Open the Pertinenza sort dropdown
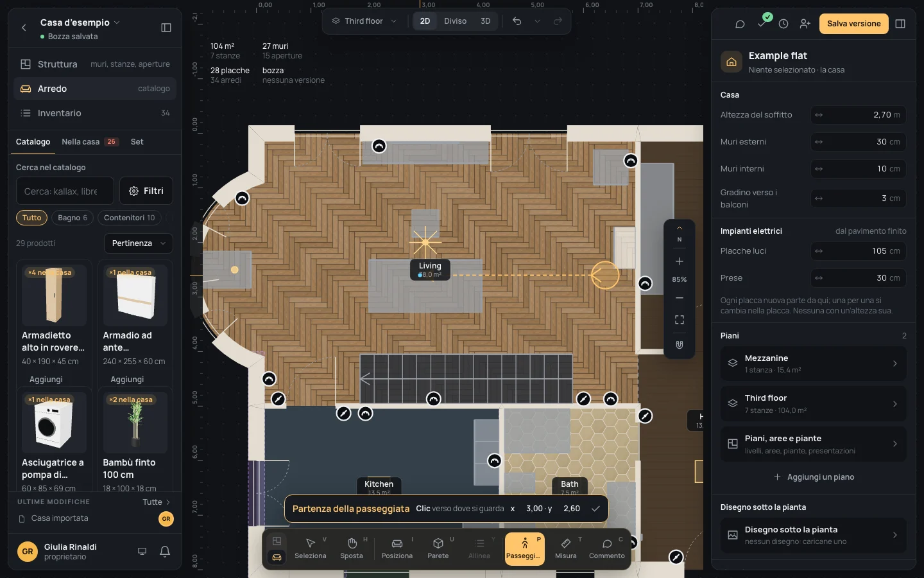The height and width of the screenshot is (578, 924). coord(139,243)
